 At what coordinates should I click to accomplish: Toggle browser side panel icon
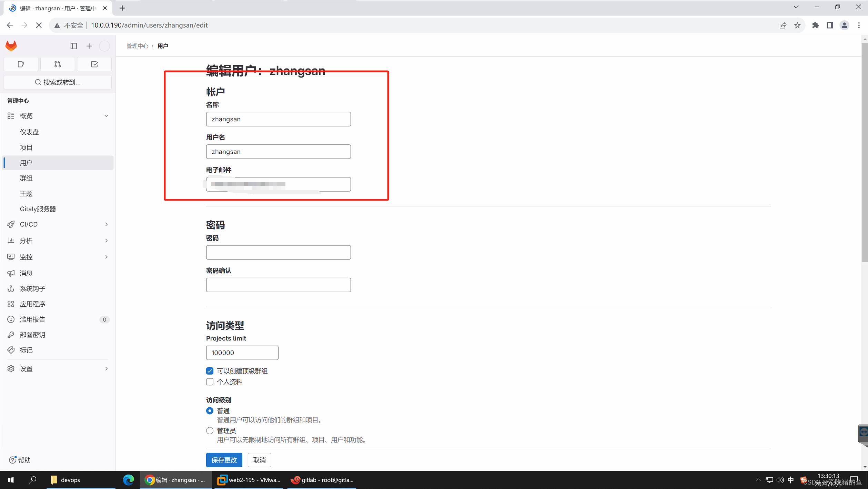tap(830, 25)
